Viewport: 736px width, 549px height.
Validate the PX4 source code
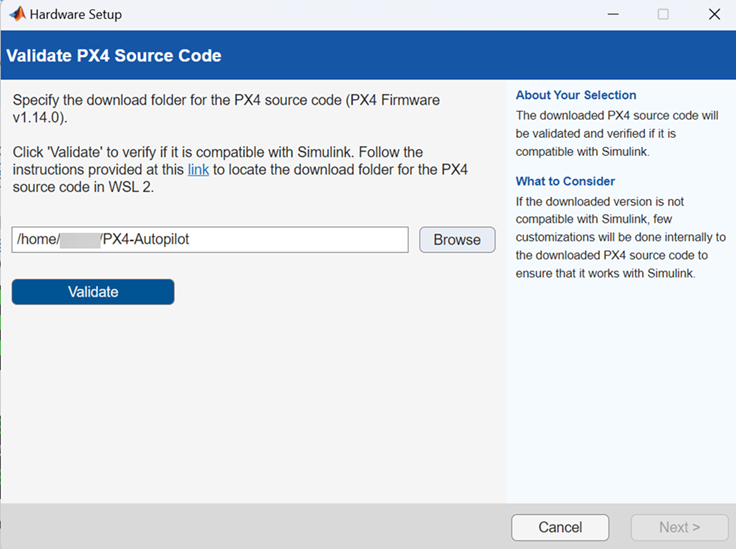coord(93,292)
